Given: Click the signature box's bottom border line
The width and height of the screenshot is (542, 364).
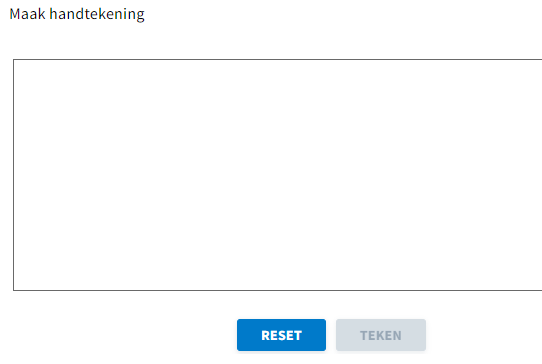Looking at the screenshot, I should coord(278,290).
